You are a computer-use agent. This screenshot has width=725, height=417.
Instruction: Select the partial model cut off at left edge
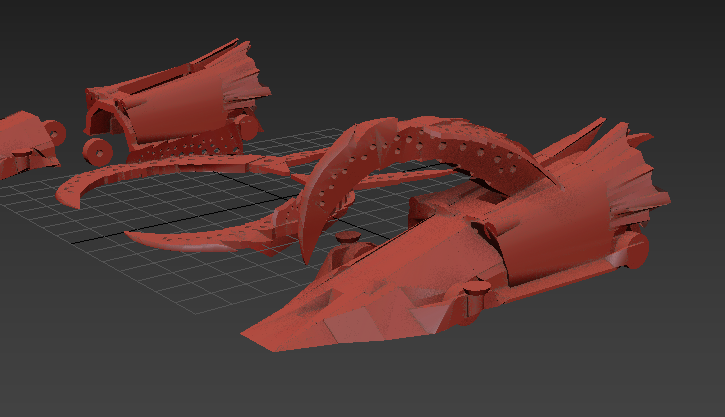pyautogui.click(x=27, y=143)
